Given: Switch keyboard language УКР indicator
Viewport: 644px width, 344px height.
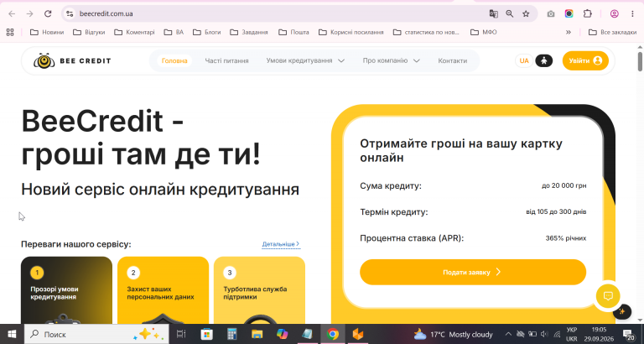Looking at the screenshot, I should coord(571,334).
